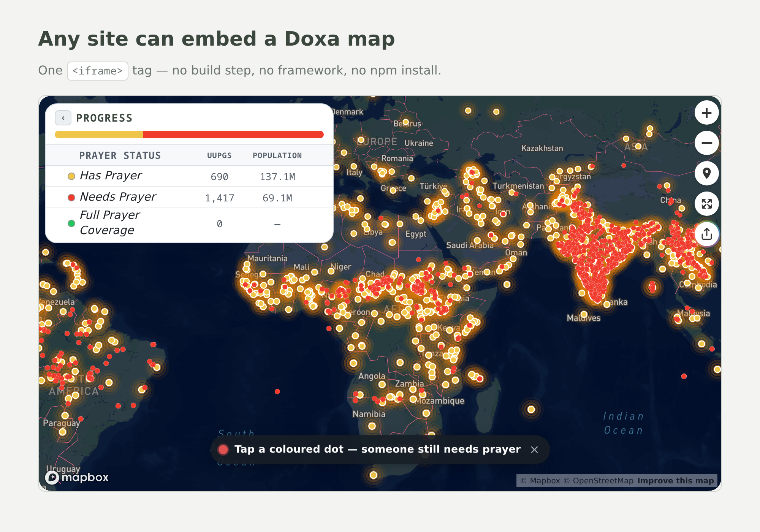The width and height of the screenshot is (760, 532).
Task: Click the PRAYER STATUS column header
Action: pos(120,155)
